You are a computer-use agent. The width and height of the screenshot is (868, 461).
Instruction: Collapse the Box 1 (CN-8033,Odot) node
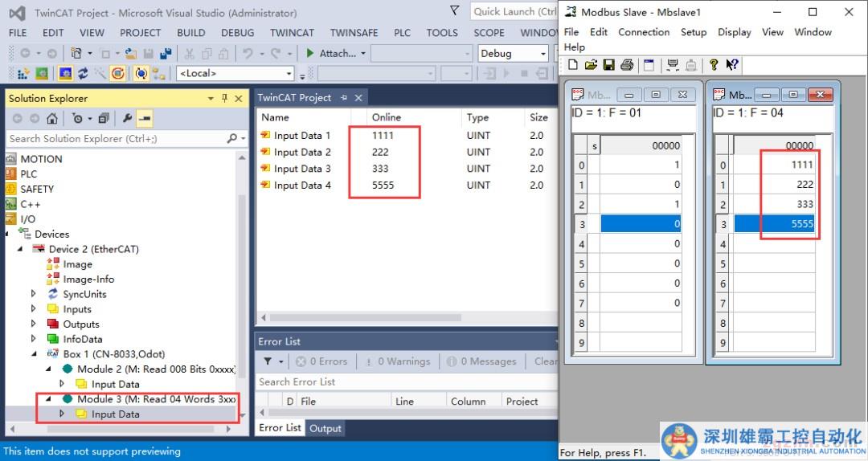click(34, 354)
